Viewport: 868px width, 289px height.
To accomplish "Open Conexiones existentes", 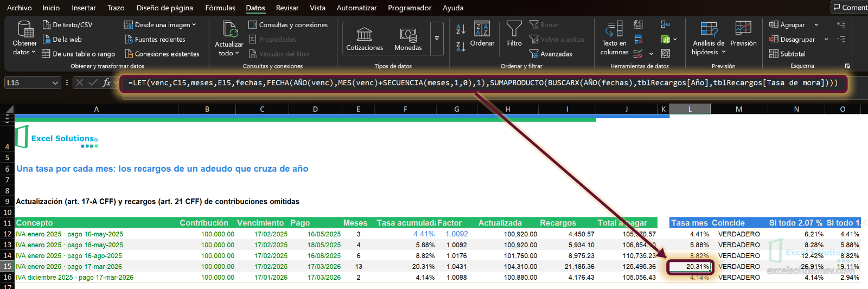I will pyautogui.click(x=162, y=54).
